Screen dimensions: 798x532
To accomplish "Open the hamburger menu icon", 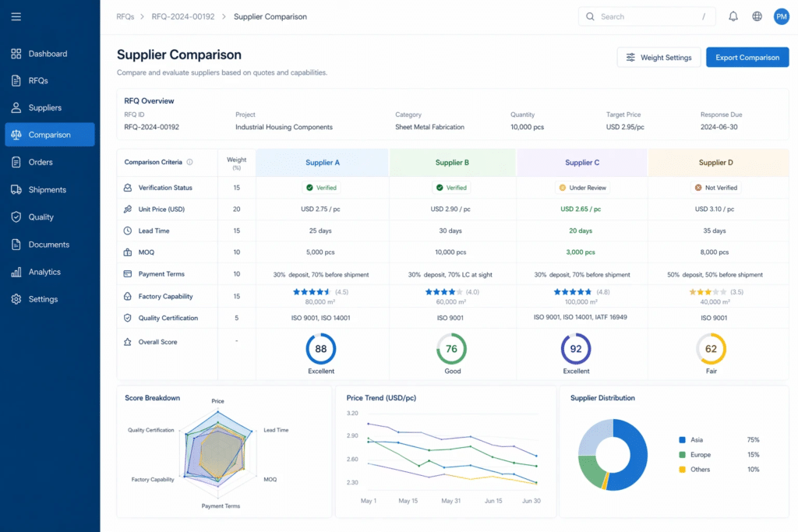I will coord(16,17).
